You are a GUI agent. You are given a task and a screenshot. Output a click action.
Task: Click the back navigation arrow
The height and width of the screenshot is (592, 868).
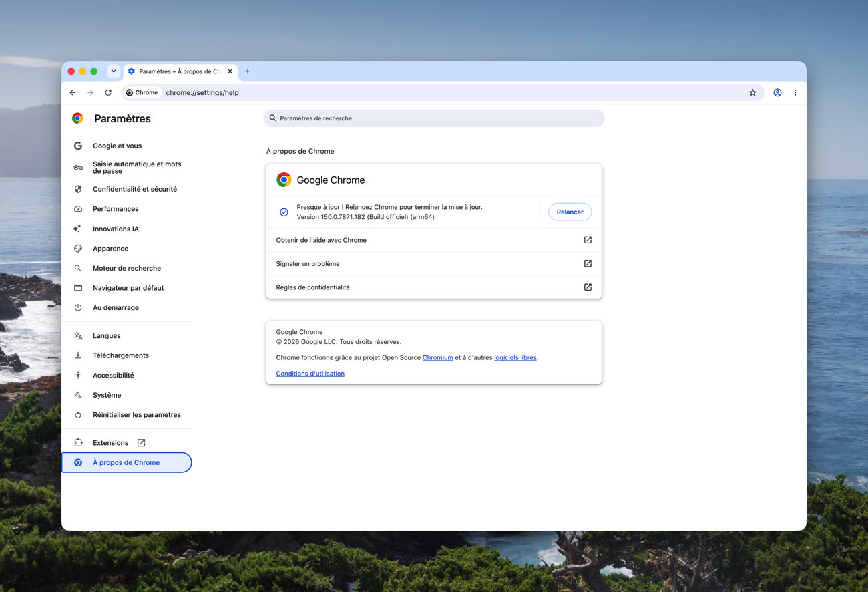(73, 93)
